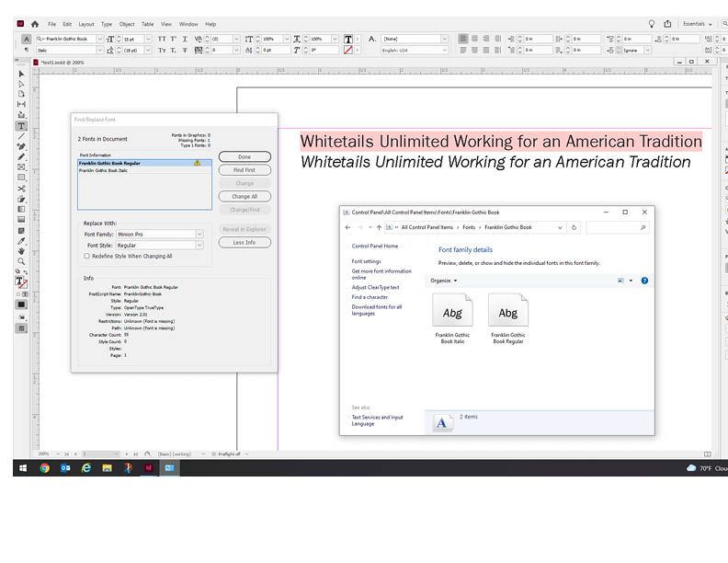This screenshot has width=728, height=563.
Task: Click Done in Find/Replace Font dialog
Action: [x=245, y=157]
